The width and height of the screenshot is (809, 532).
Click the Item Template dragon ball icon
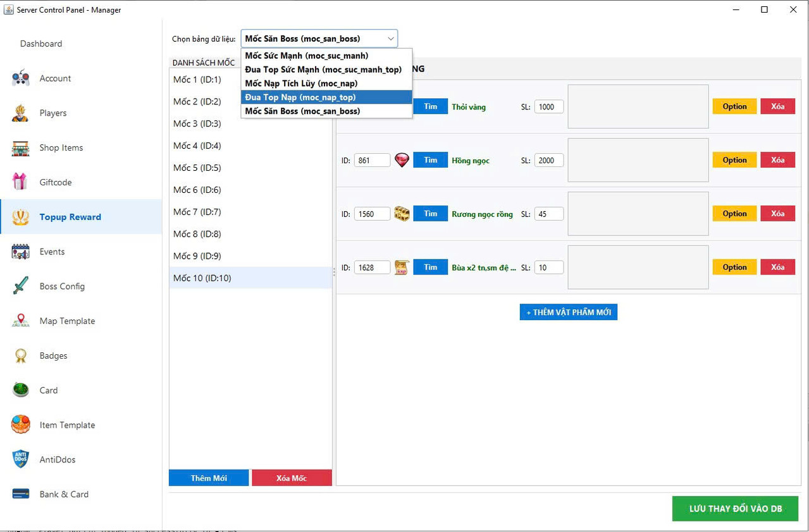tap(21, 425)
